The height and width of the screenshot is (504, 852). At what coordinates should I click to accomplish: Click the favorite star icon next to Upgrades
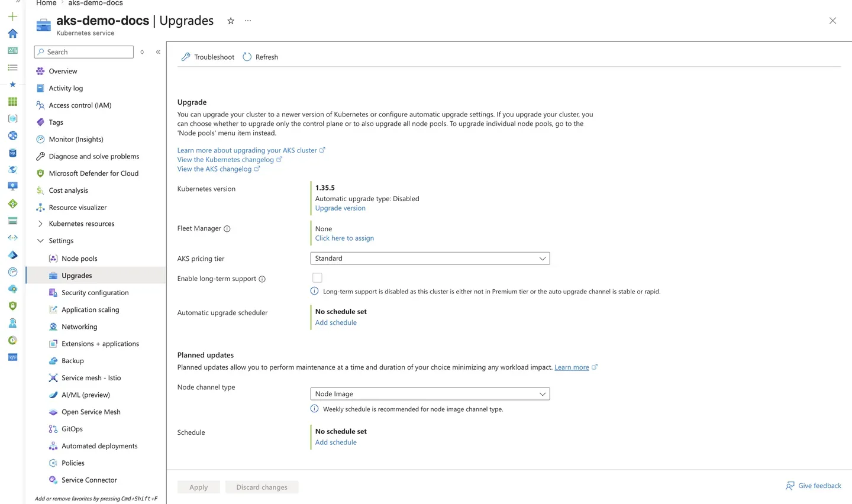pos(231,21)
